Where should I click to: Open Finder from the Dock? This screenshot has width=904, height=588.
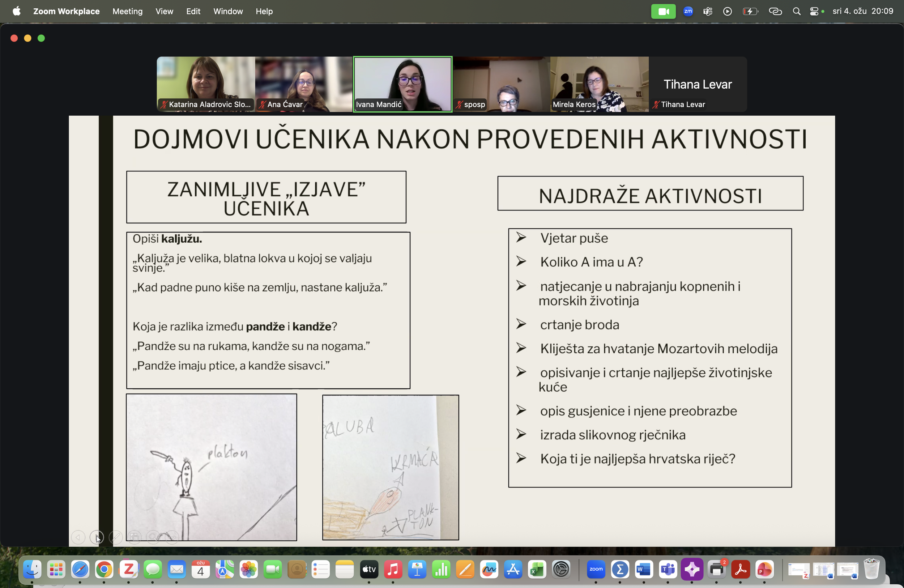pyautogui.click(x=32, y=569)
